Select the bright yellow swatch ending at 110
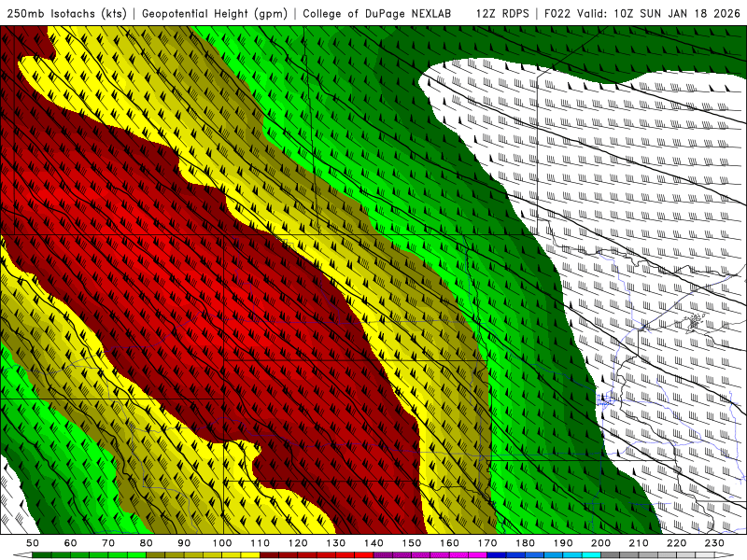This screenshot has height=560, width=747. (x=250, y=555)
